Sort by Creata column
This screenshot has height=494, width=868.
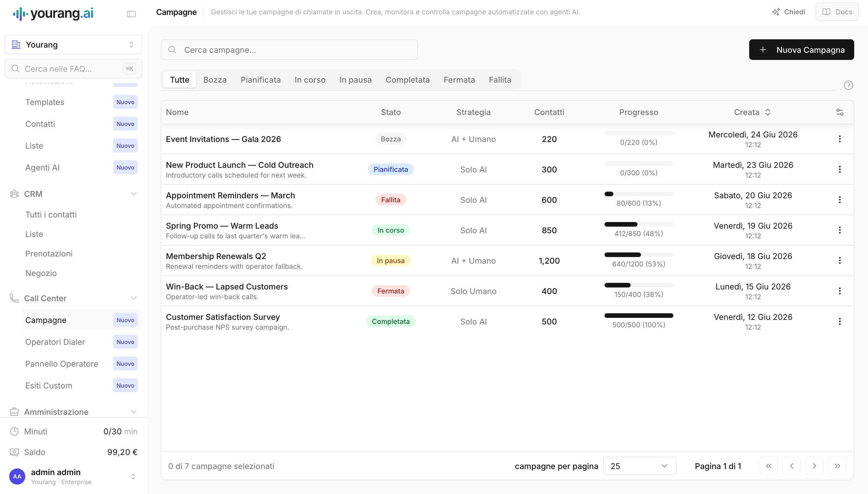(752, 112)
